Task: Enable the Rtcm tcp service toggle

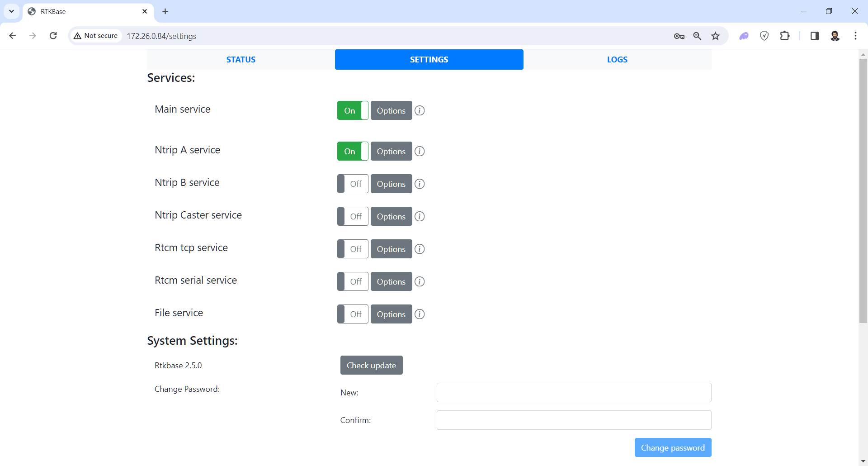Action: click(353, 249)
